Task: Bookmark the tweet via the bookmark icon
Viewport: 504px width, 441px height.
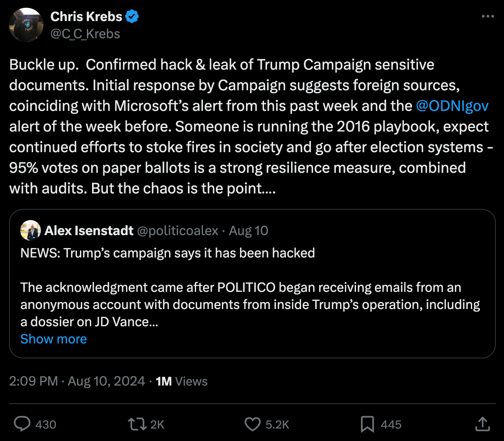Action: point(367,424)
